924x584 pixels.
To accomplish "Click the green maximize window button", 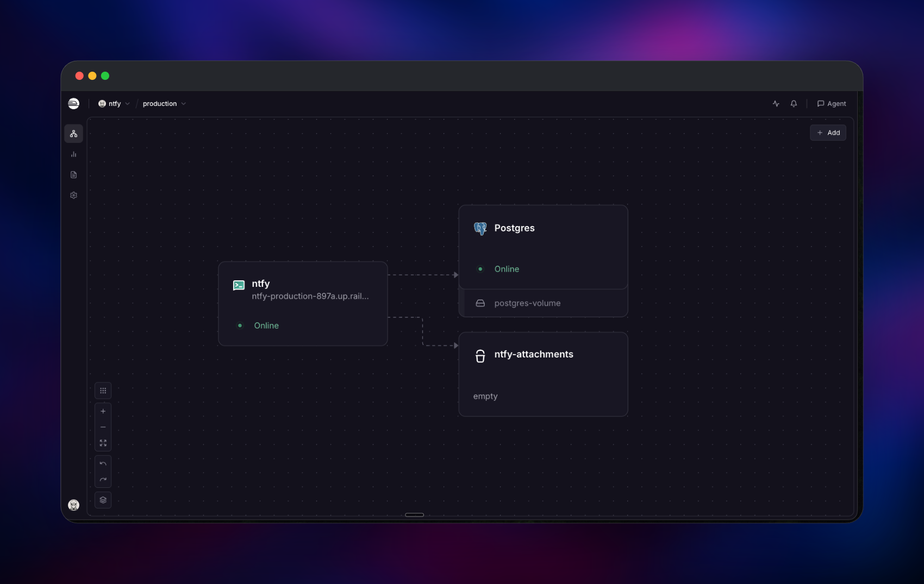I will tap(105, 76).
